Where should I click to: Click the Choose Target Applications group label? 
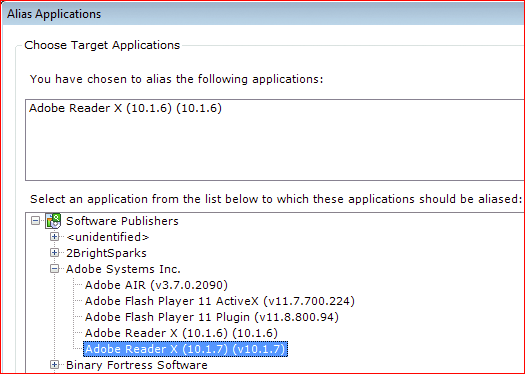point(102,45)
